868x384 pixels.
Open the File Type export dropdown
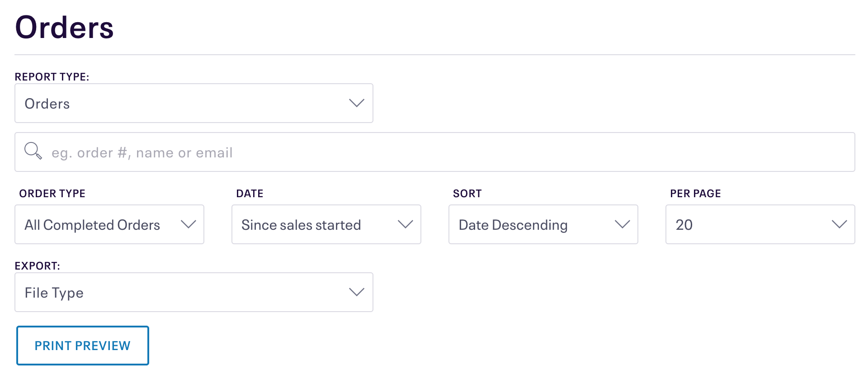pyautogui.click(x=194, y=292)
